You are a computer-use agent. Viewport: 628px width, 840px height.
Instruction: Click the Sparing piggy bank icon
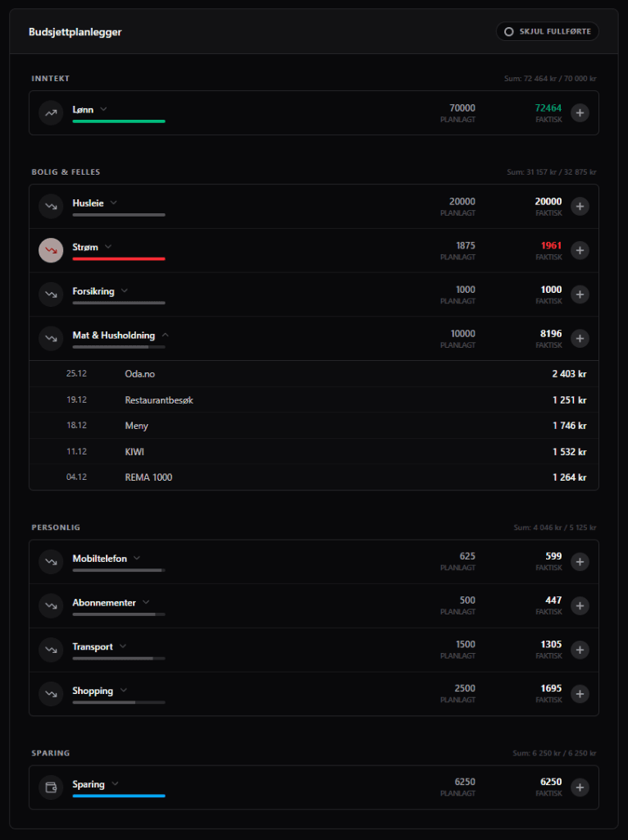pyautogui.click(x=51, y=787)
